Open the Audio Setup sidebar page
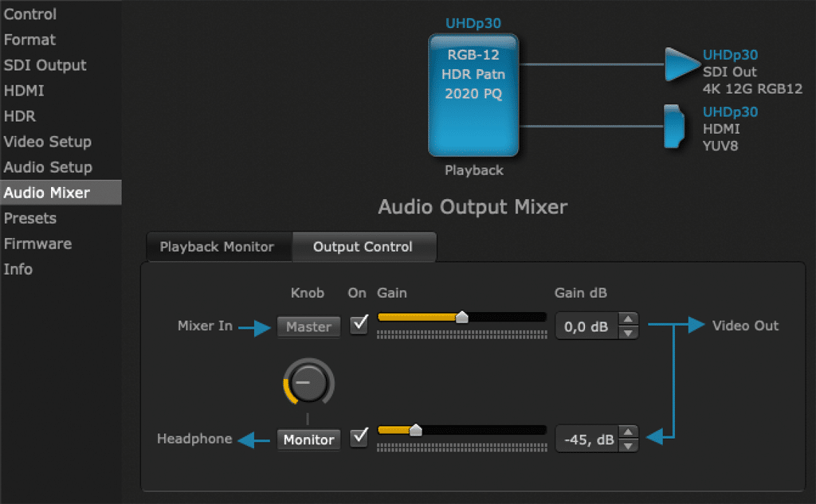The height and width of the screenshot is (504, 816). click(48, 167)
